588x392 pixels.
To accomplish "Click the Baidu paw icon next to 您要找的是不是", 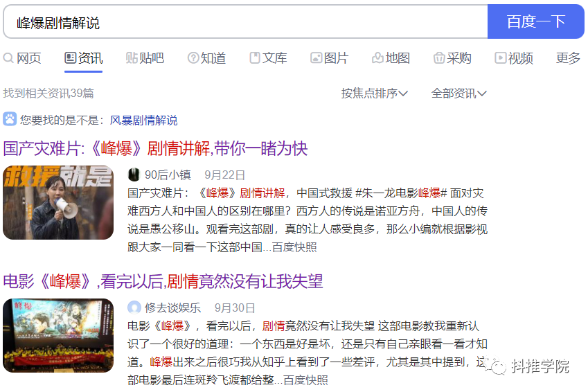I will coord(10,119).
